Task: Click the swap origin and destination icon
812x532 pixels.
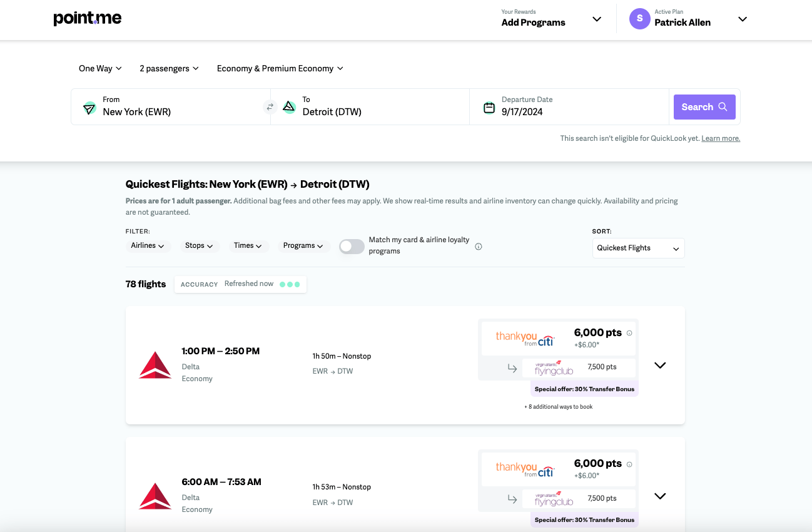Action: tap(270, 107)
